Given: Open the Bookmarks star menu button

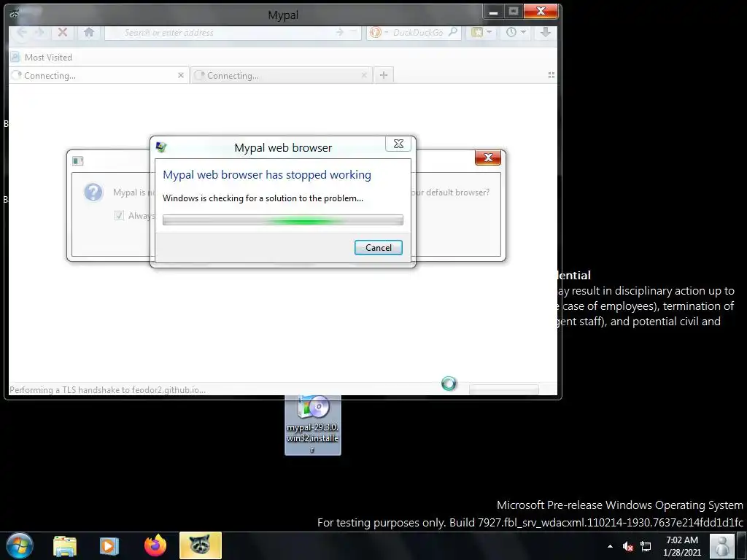Looking at the screenshot, I should pos(482,32).
